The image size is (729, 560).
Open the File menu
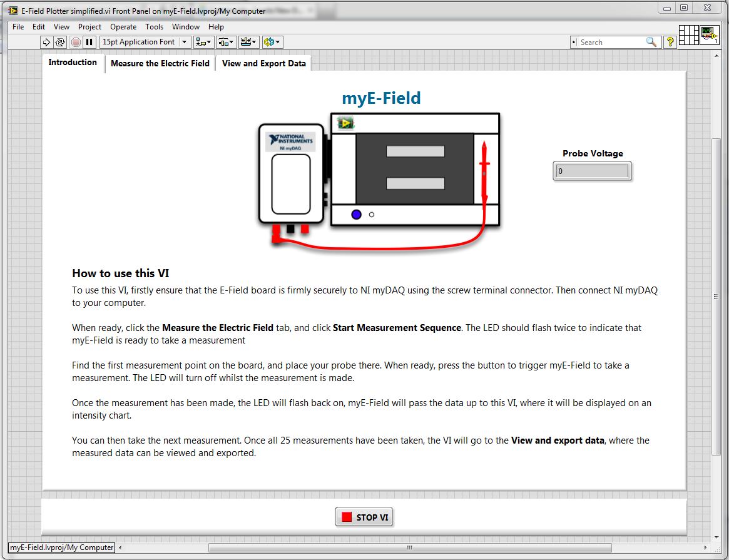tap(18, 27)
